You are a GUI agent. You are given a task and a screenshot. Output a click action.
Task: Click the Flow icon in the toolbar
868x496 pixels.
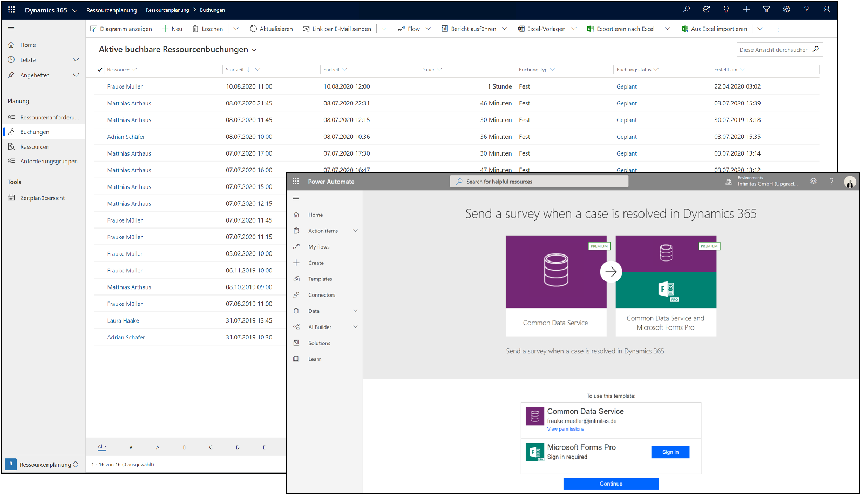(401, 29)
